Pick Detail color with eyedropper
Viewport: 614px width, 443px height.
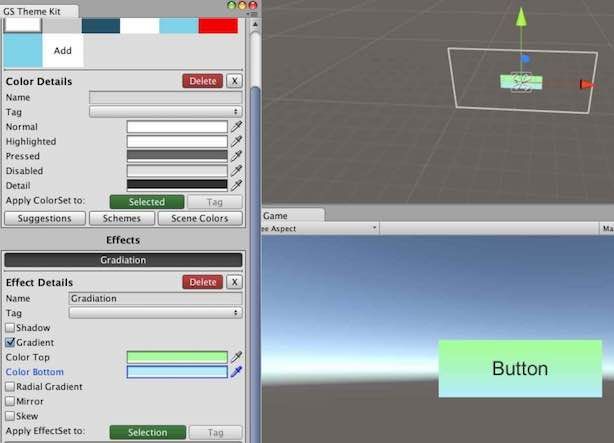coord(237,185)
